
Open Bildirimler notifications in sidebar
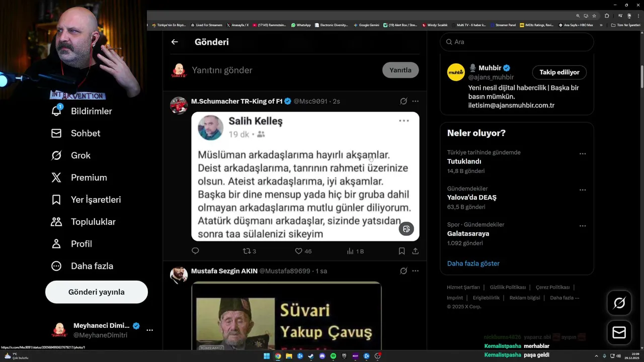(x=82, y=111)
